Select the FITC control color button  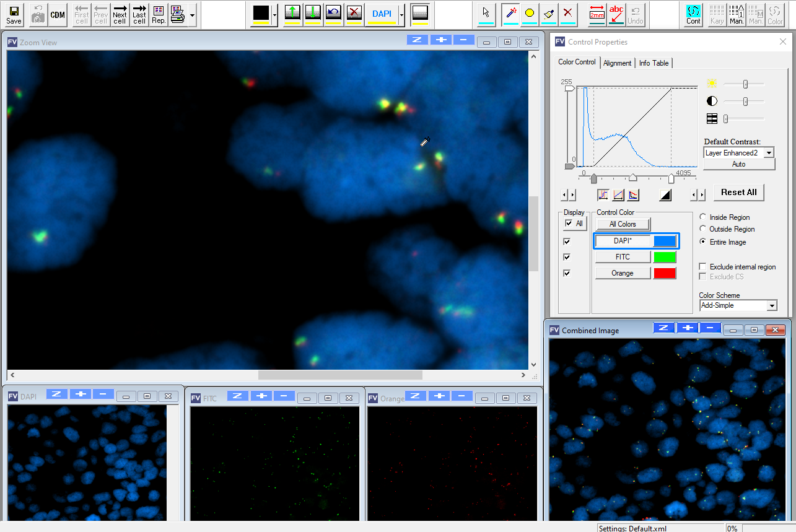(x=623, y=257)
